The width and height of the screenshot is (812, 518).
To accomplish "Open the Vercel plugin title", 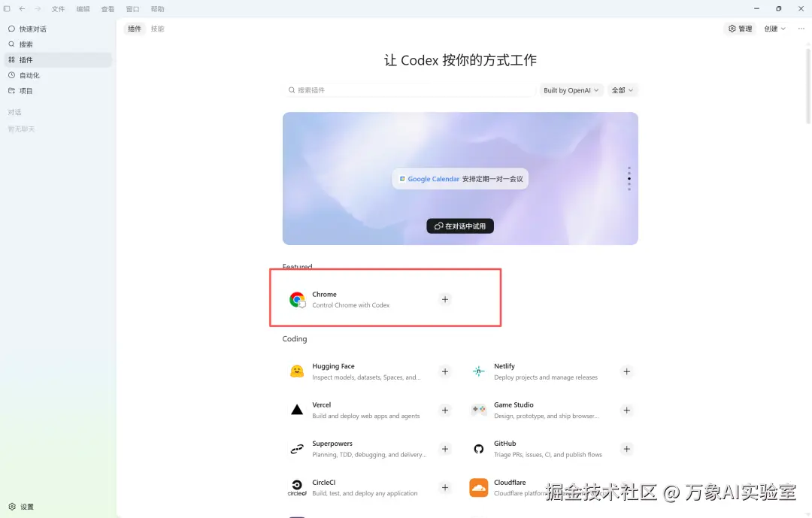I will click(x=322, y=404).
